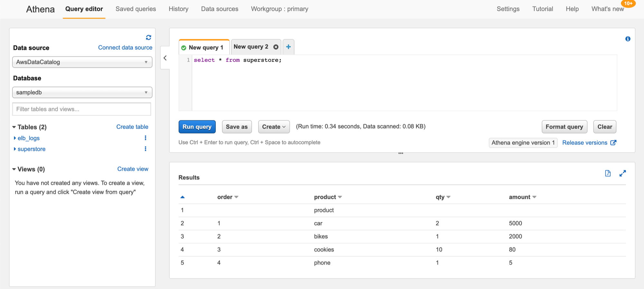The width and height of the screenshot is (644, 289).
Task: Open Settings in the top bar
Action: (508, 9)
